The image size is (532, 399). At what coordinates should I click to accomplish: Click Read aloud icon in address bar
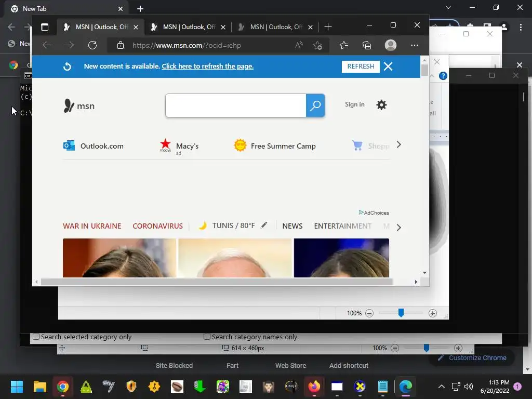pos(299,45)
